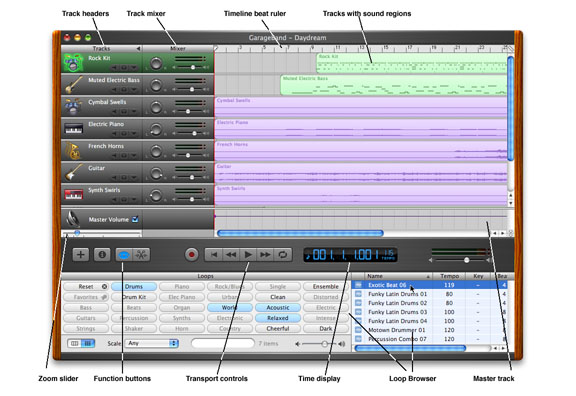Image resolution: width=576 pixels, height=396 pixels.
Task: Toggle the Acoustic loop filter button
Action: click(x=278, y=307)
